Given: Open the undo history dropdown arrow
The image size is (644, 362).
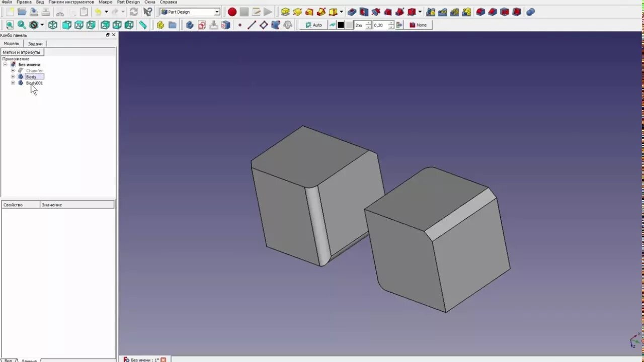Looking at the screenshot, I should pos(106,12).
